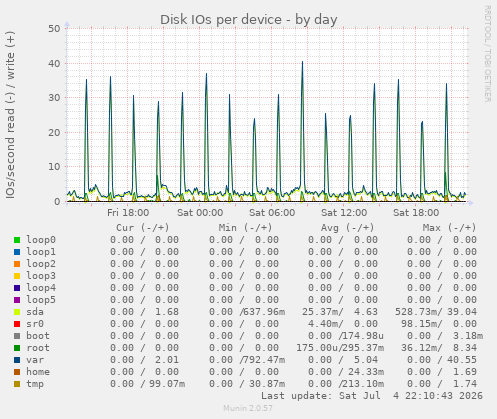Select the 'boot' legend label
The image size is (497, 419).
(38, 336)
